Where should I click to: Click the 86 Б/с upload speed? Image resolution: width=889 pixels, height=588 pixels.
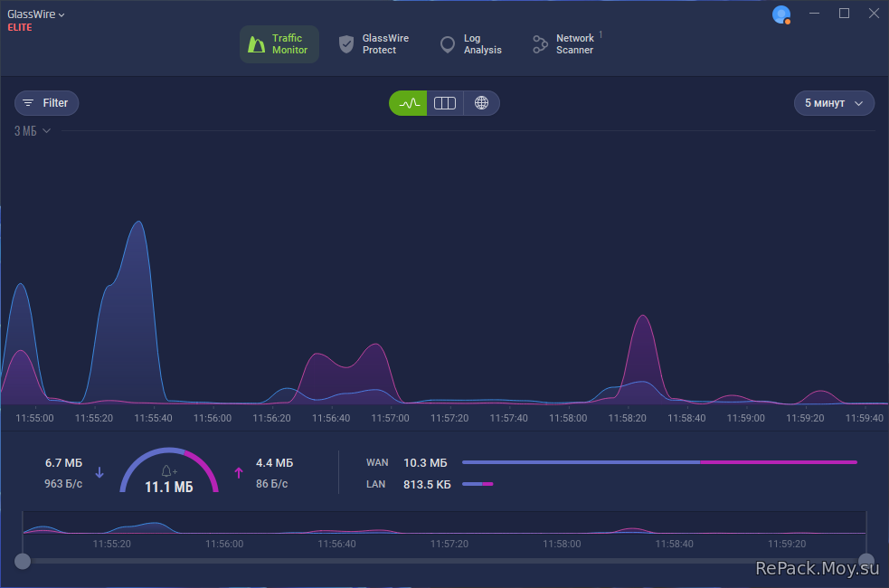(271, 484)
